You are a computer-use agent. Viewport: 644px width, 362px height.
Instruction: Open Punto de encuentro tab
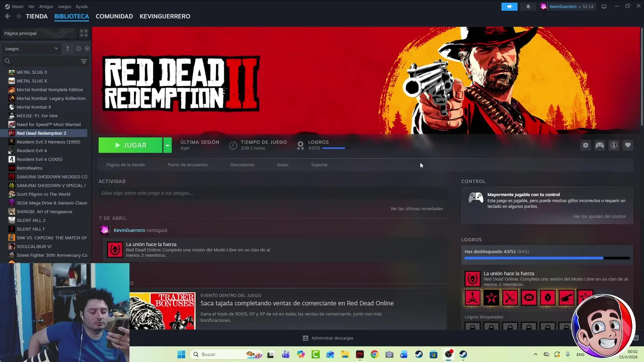click(x=188, y=165)
